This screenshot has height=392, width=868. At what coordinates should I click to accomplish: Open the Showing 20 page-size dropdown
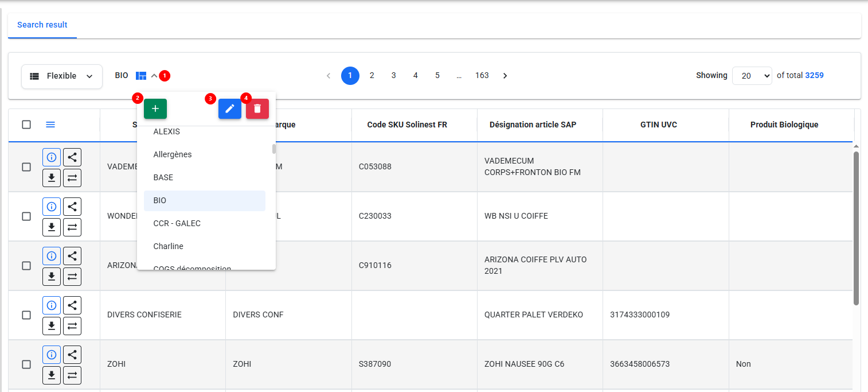point(752,76)
